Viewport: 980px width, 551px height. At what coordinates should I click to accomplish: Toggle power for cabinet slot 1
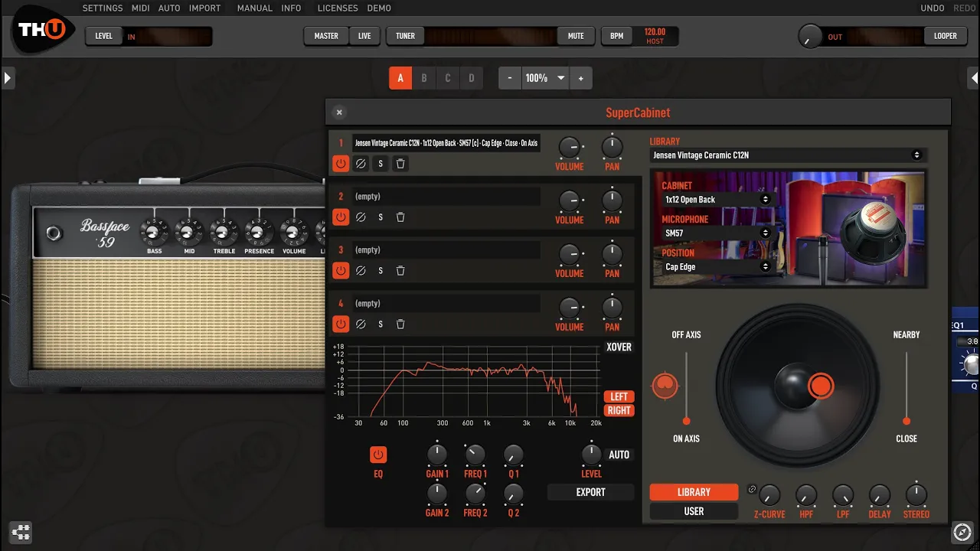click(341, 164)
